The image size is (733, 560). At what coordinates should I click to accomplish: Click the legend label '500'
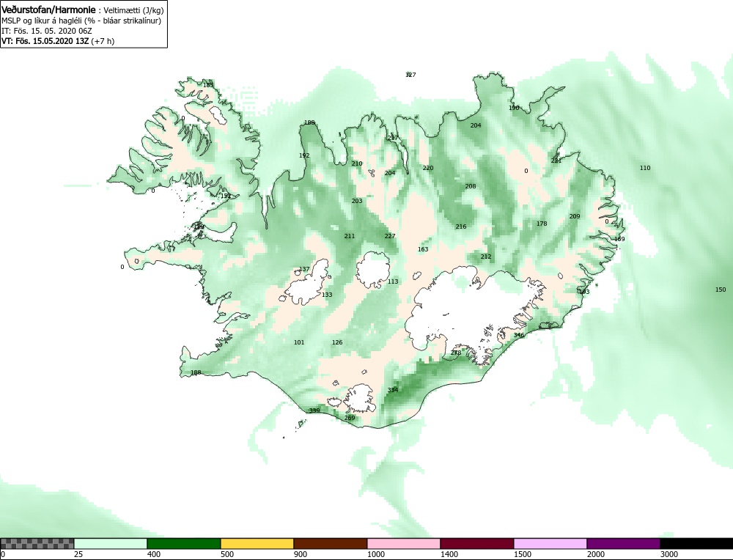(x=227, y=554)
